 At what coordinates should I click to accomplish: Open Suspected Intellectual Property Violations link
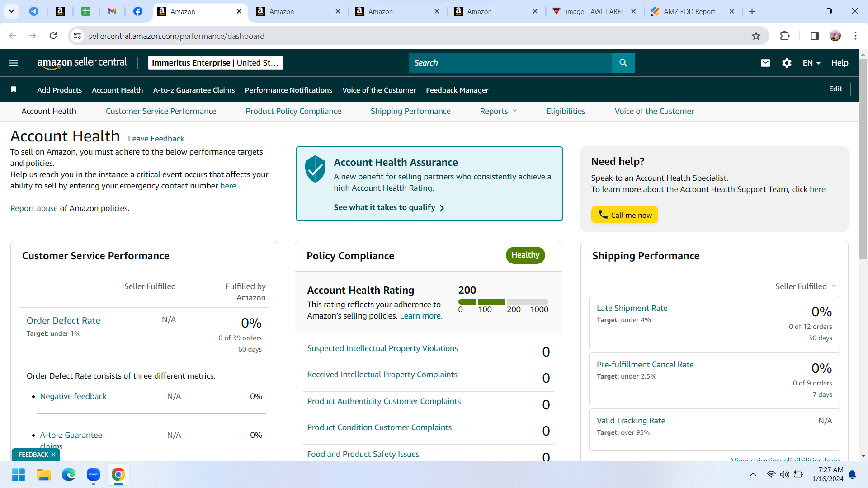[382, 348]
